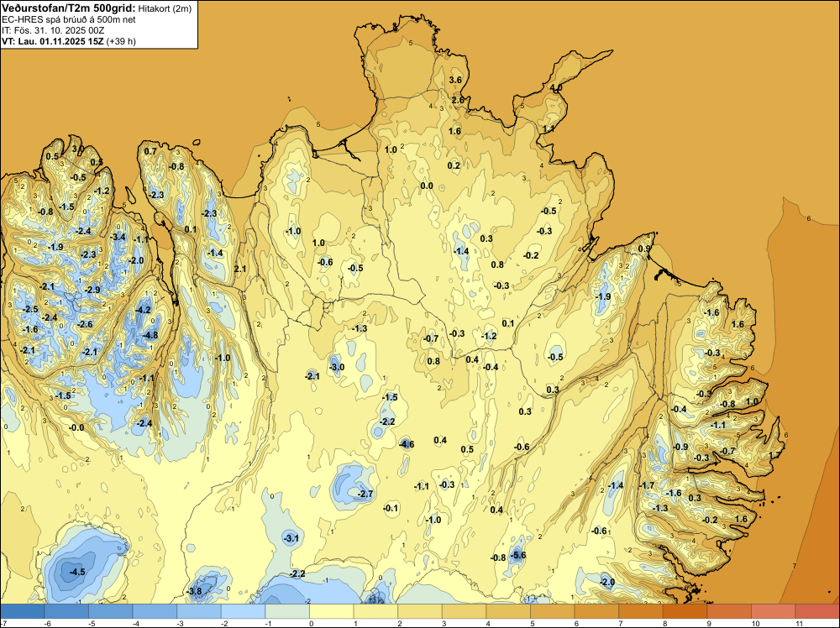This screenshot has width=840, height=628.
Task: Click the '-3.1' temperature label
Action: click(x=291, y=539)
